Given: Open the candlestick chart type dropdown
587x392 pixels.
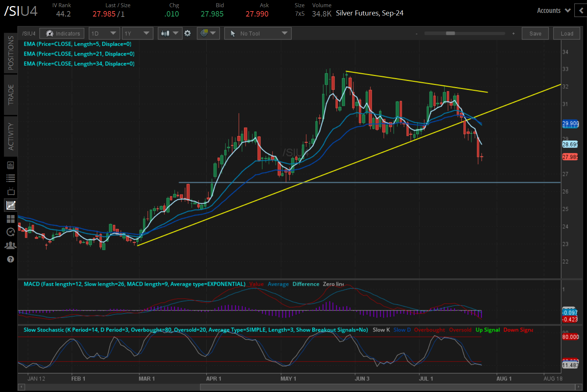Looking at the screenshot, I should click(170, 33).
